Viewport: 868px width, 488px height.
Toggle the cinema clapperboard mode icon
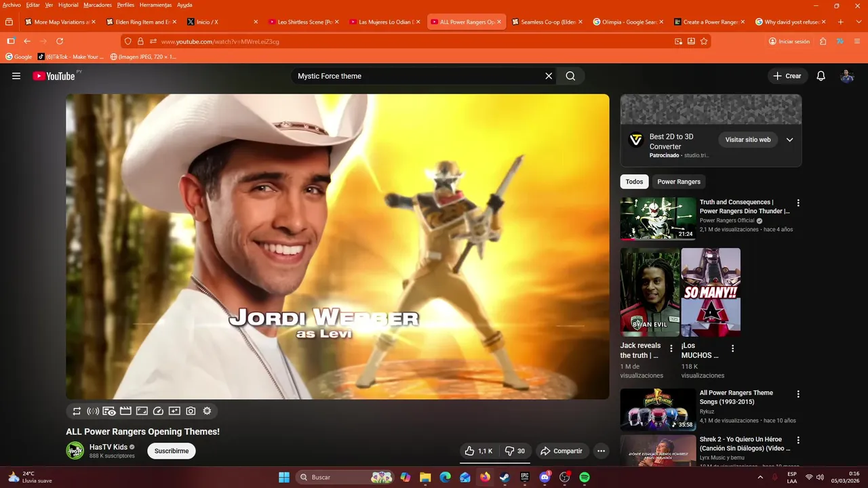125,411
